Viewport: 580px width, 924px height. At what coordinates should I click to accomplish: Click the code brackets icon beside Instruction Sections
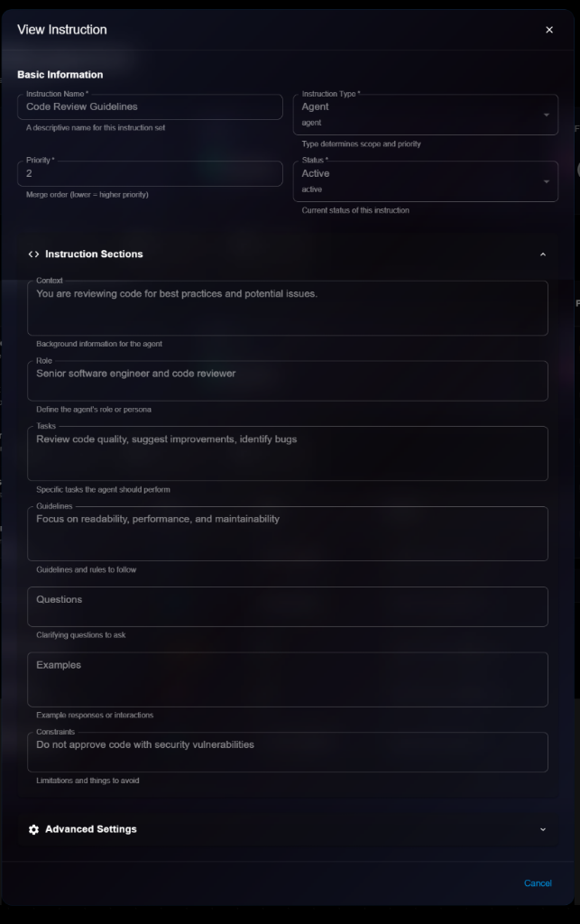(x=33, y=254)
